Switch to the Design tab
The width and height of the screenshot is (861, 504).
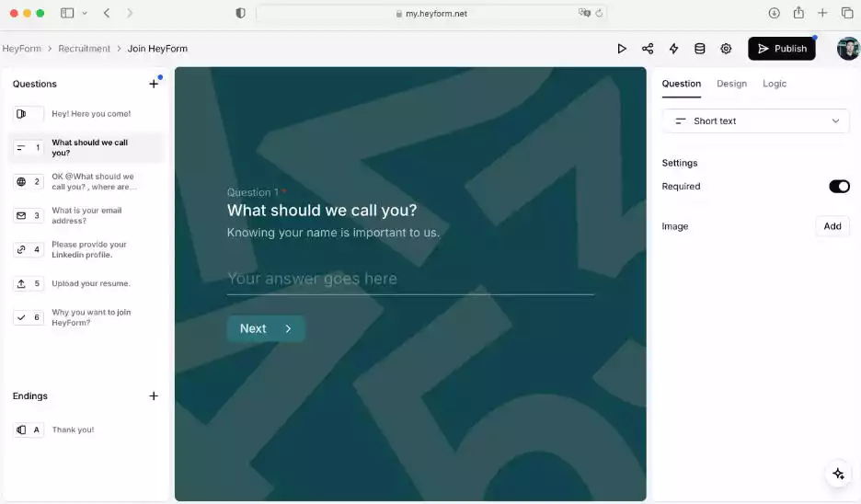731,84
